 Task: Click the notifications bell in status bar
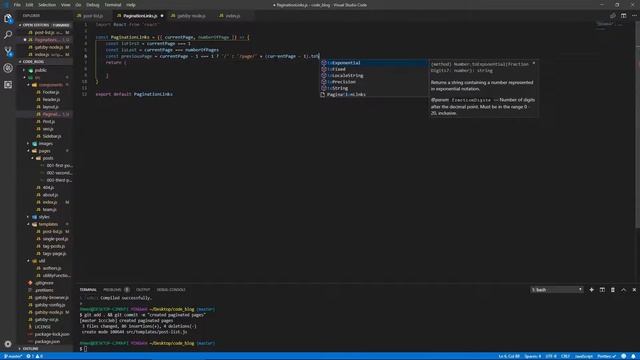coord(633,356)
